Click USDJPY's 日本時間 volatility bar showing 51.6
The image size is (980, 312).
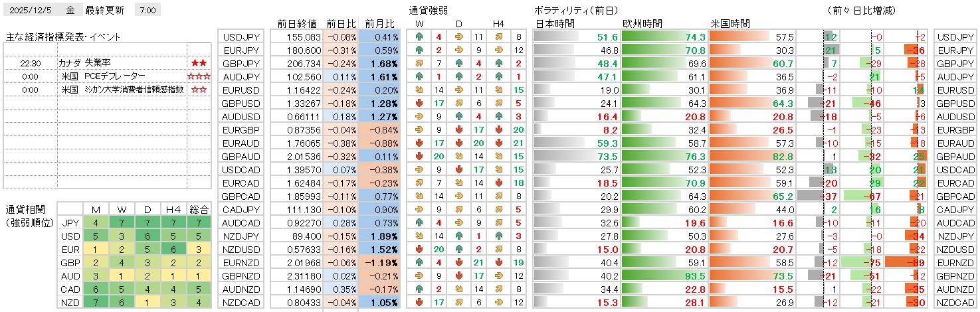577,37
